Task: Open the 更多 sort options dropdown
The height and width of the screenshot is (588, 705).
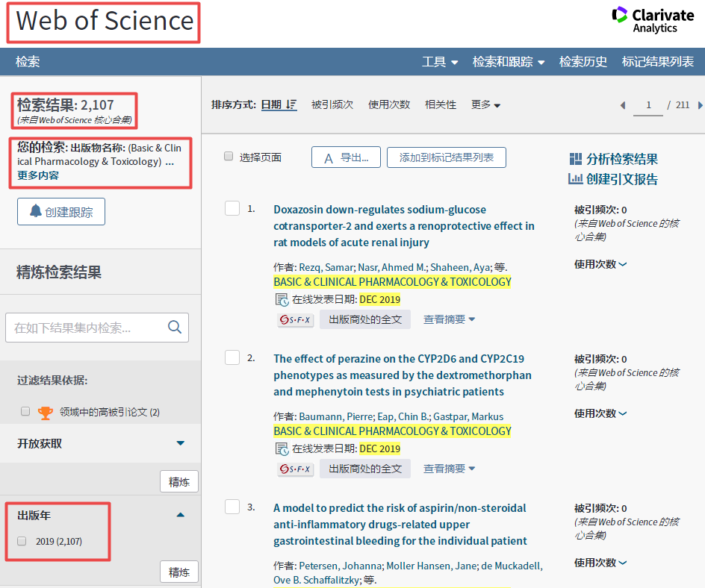Action: (485, 105)
